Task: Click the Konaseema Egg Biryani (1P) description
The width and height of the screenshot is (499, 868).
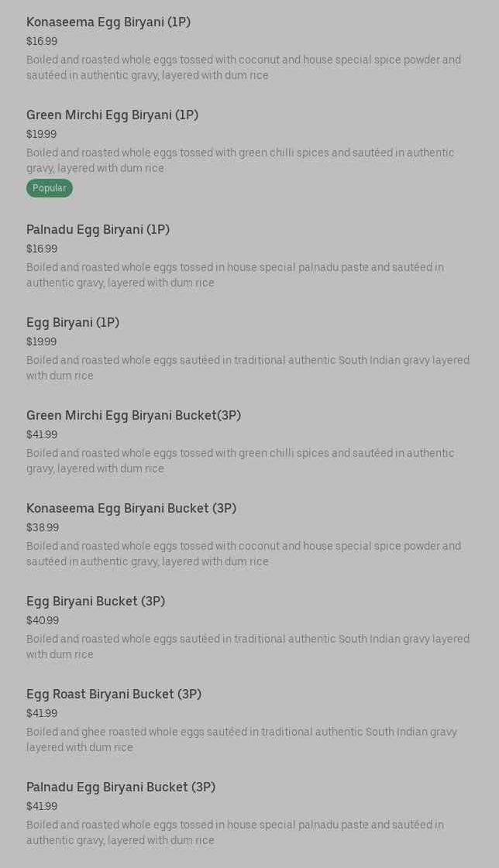Action: [x=243, y=67]
